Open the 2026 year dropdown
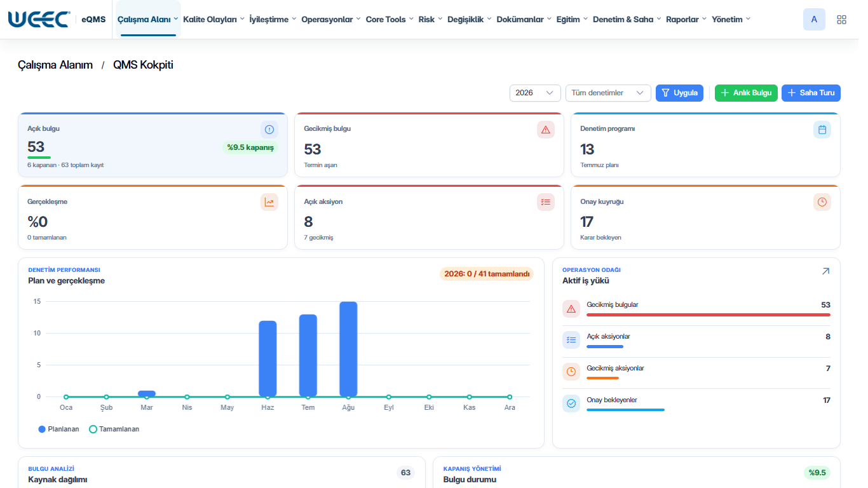Viewport: 868px width, 488px height. point(535,93)
